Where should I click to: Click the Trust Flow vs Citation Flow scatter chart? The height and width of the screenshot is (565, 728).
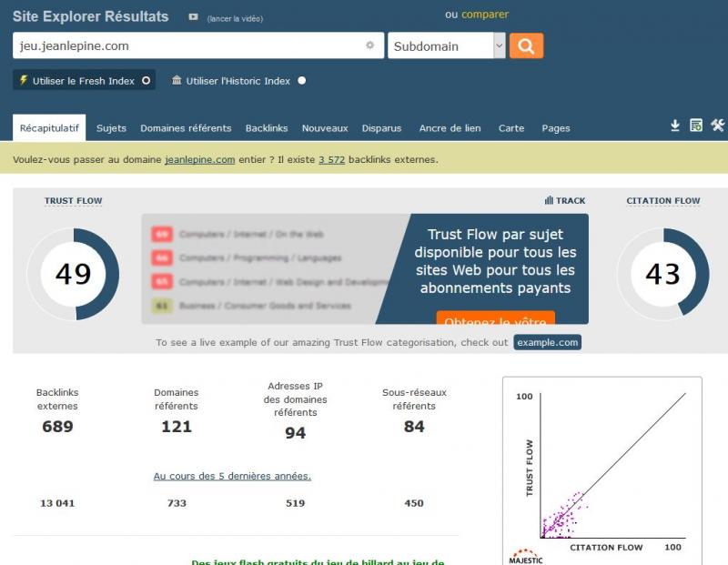602,469
